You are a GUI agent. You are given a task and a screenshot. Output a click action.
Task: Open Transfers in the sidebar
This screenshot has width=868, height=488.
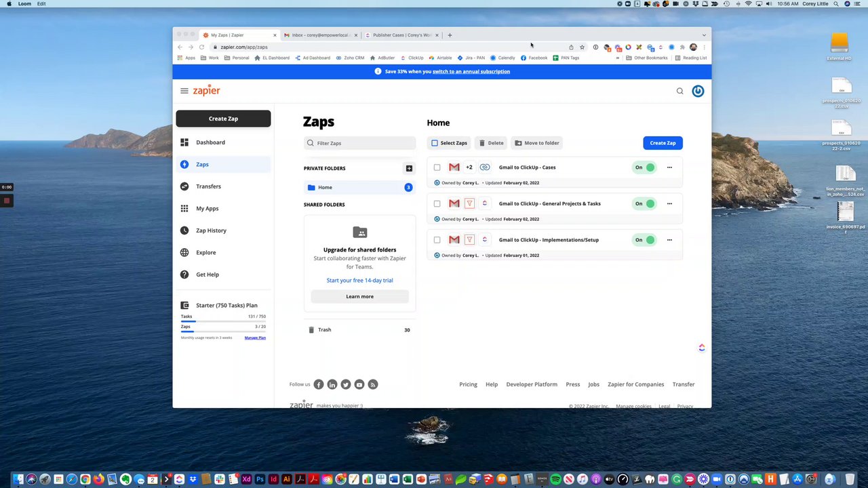click(223, 186)
